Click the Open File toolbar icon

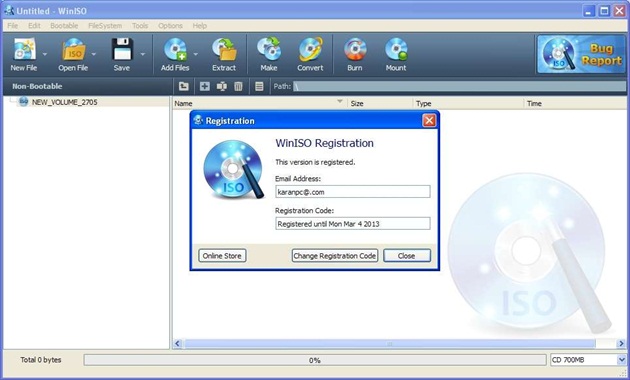coord(74,50)
